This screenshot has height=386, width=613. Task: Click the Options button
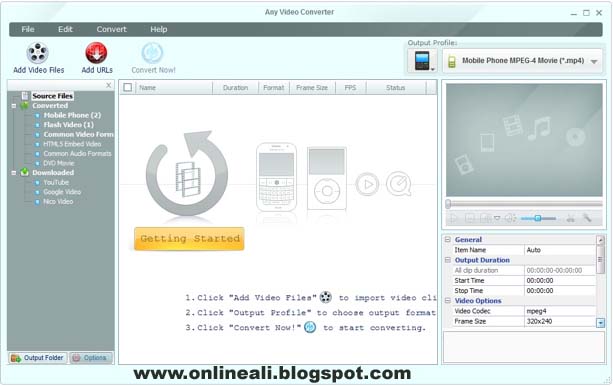[x=91, y=358]
